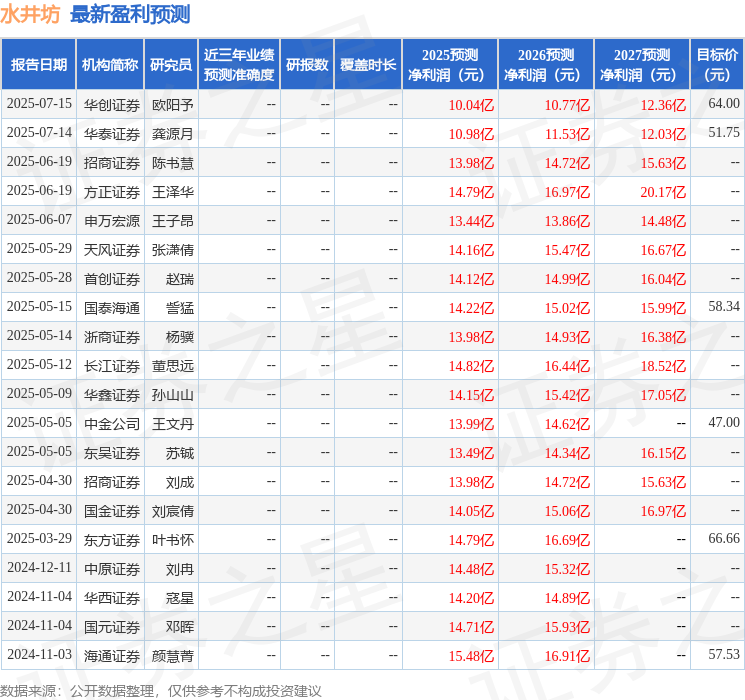Click the 研报数 column header
Screen dimensions: 745x700
pyautogui.click(x=307, y=65)
